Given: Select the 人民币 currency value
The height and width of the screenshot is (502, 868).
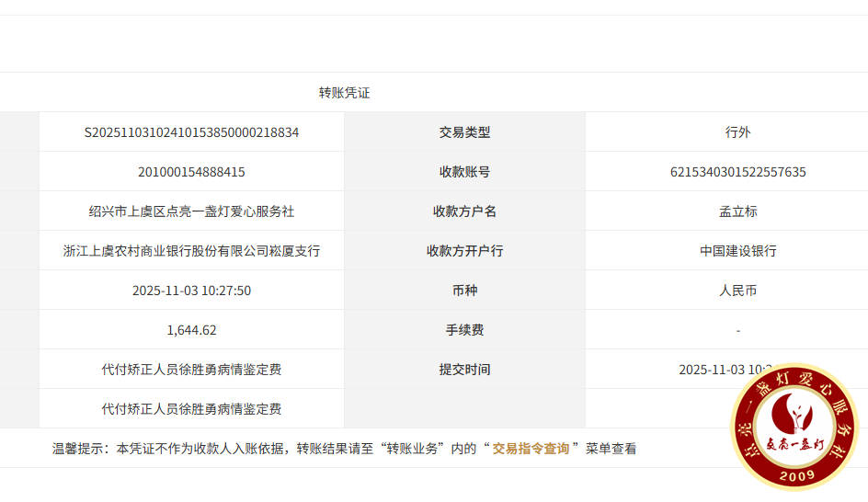Looking at the screenshot, I should click(737, 291).
